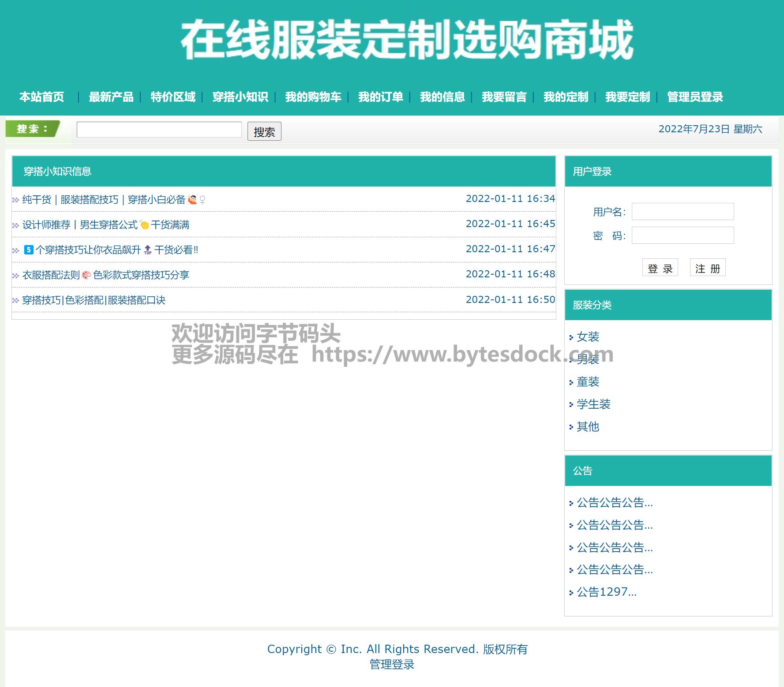Click bullet icon beside 女装 category
This screenshot has height=687, width=784.
click(x=571, y=338)
